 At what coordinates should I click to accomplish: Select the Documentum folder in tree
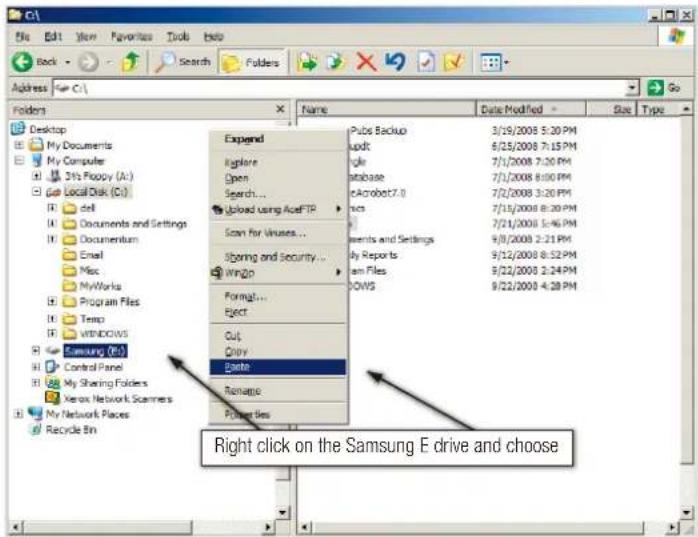pyautogui.click(x=109, y=240)
